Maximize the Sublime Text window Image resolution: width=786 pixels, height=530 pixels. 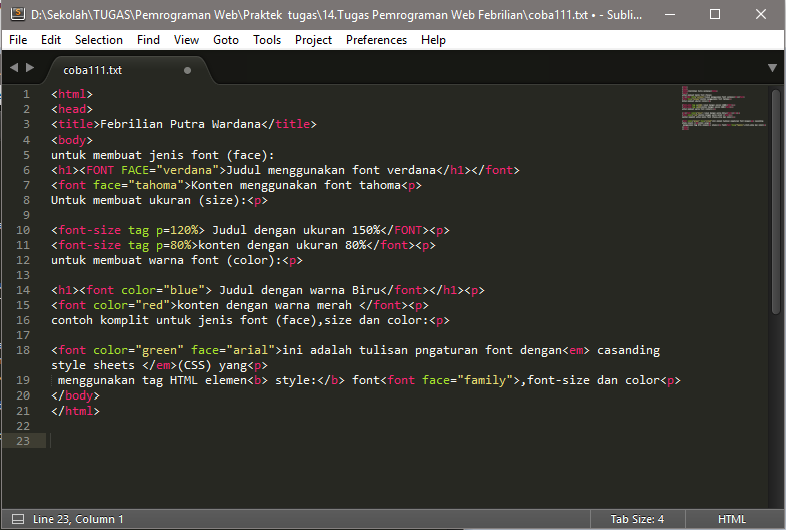tap(714, 14)
